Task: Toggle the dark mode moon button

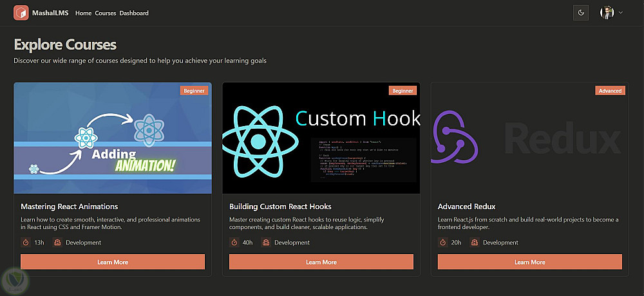Action: [581, 13]
